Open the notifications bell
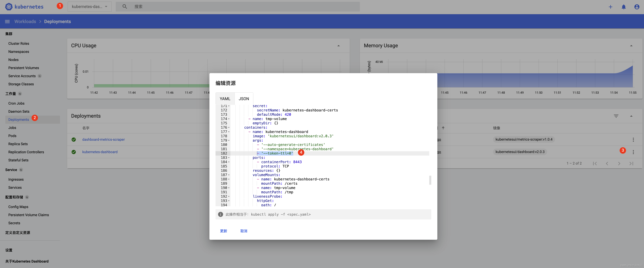 (623, 7)
